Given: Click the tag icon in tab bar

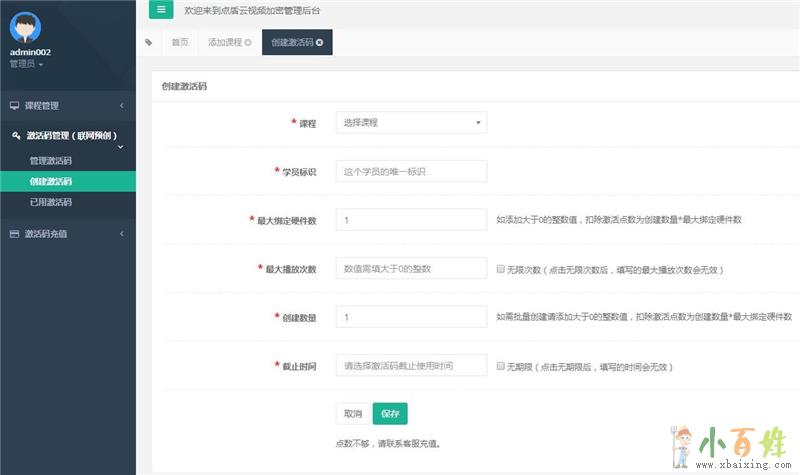Looking at the screenshot, I should [x=149, y=43].
